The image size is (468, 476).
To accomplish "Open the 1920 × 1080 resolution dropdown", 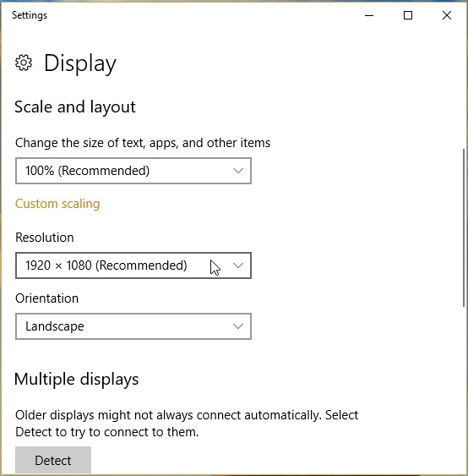I will (133, 265).
